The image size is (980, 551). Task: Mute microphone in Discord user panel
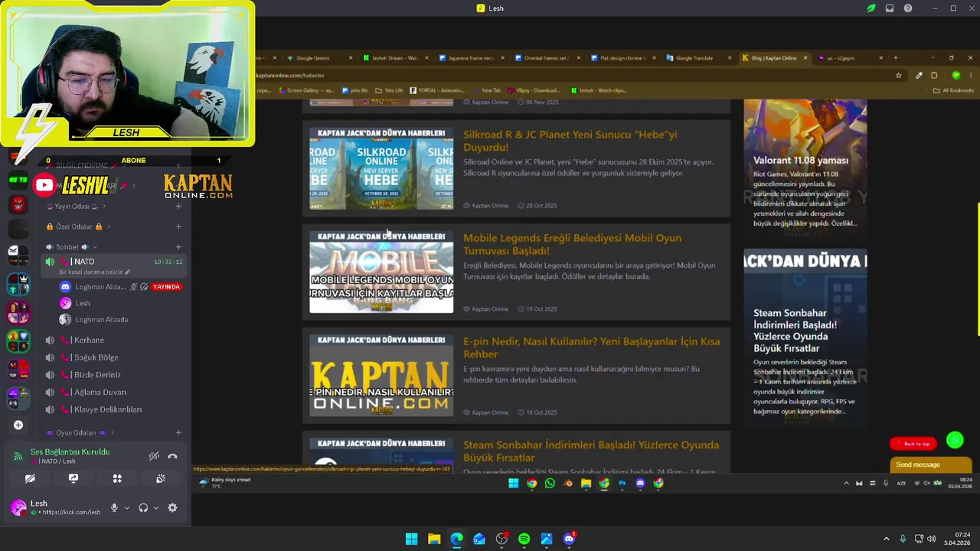pyautogui.click(x=114, y=507)
